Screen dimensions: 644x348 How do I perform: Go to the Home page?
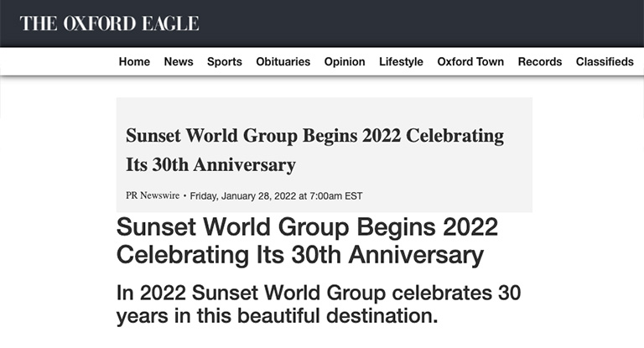point(134,61)
